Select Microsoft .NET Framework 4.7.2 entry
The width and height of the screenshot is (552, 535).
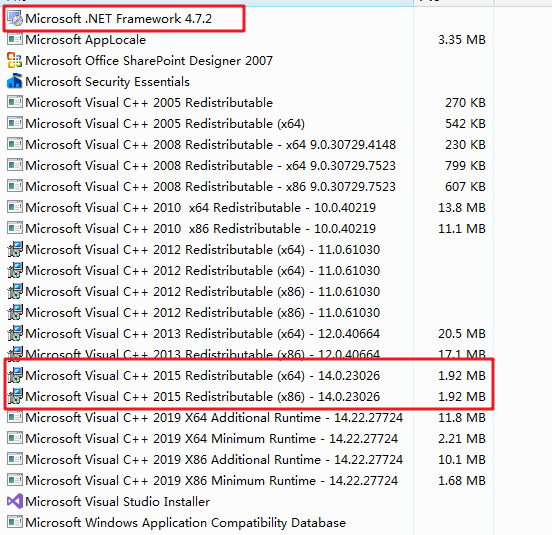click(119, 18)
